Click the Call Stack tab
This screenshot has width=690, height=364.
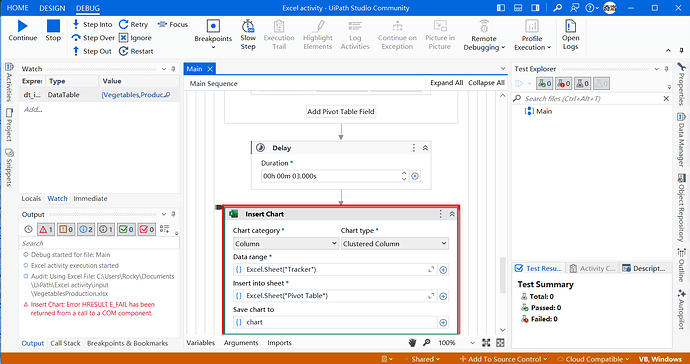[x=65, y=343]
